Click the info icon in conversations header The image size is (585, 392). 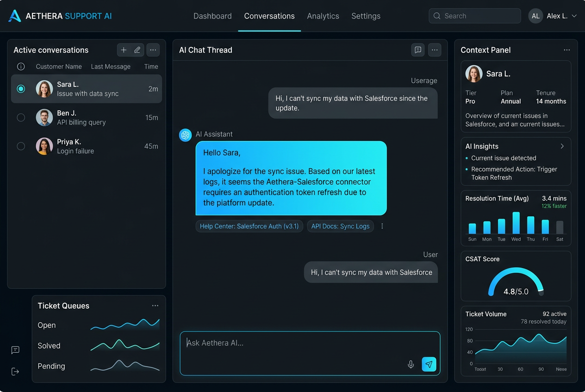[21, 67]
